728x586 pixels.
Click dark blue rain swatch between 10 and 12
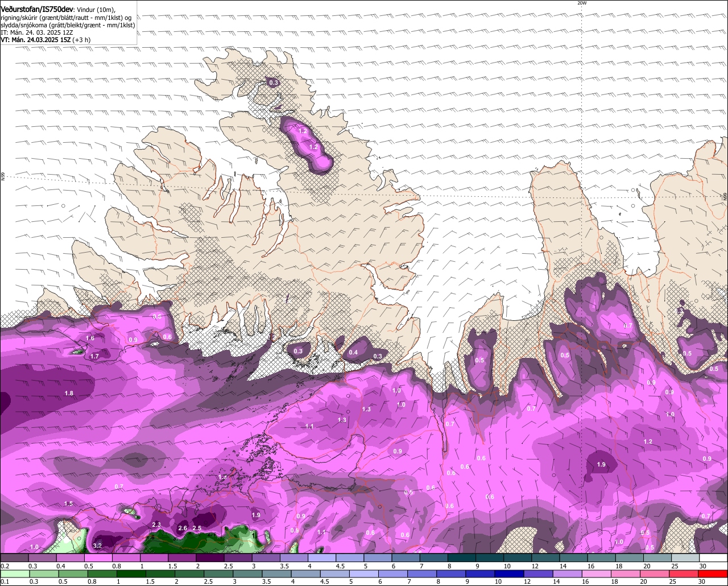509,573
